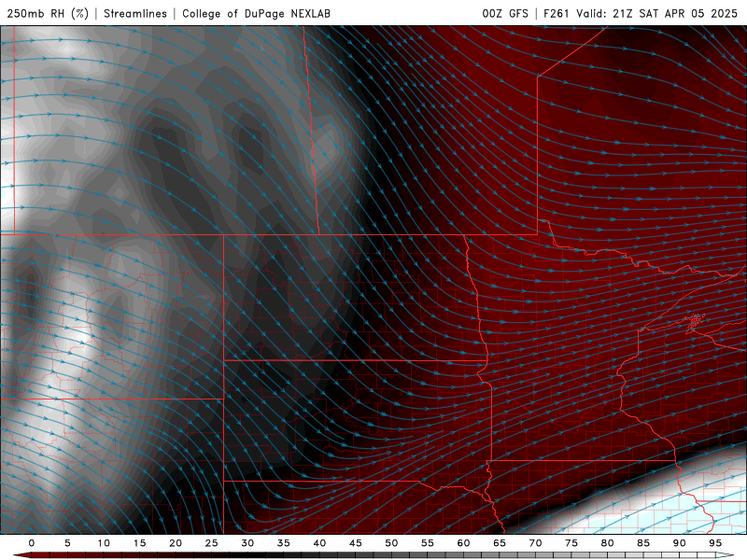
Task: Click the colorbar at the 40 label
Action: 319,543
